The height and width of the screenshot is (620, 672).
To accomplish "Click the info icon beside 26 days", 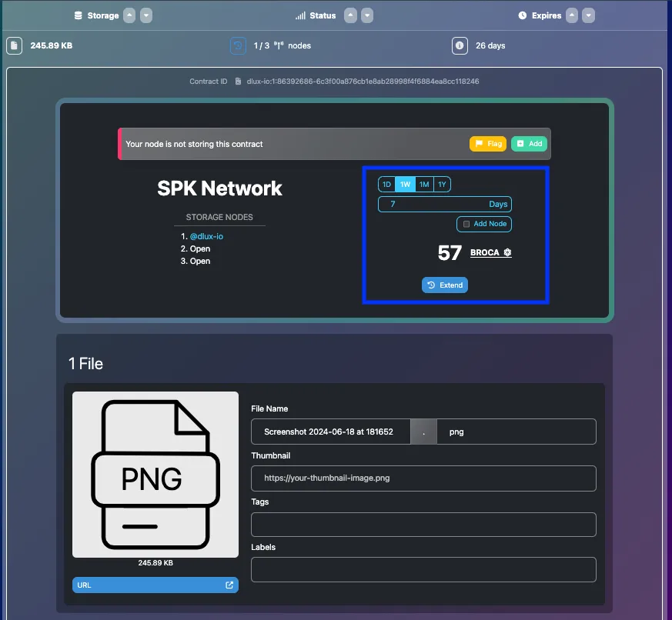I will pyautogui.click(x=460, y=46).
